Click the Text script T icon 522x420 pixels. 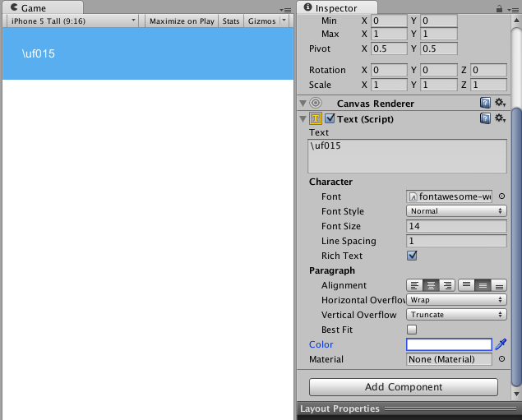coord(316,119)
